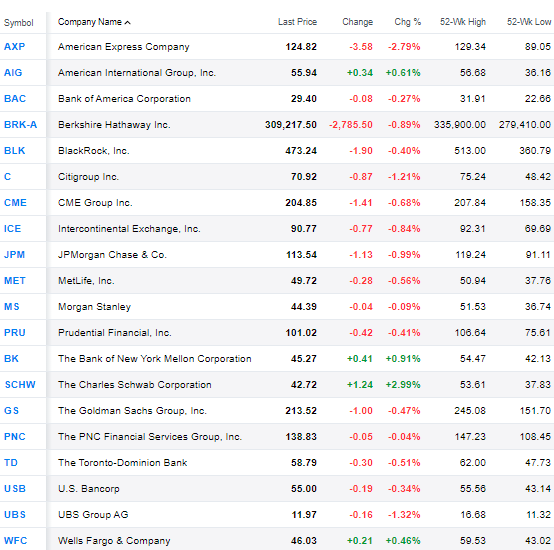Image resolution: width=554 pixels, height=550 pixels.
Task: Select the American Express Company name
Action: point(124,47)
